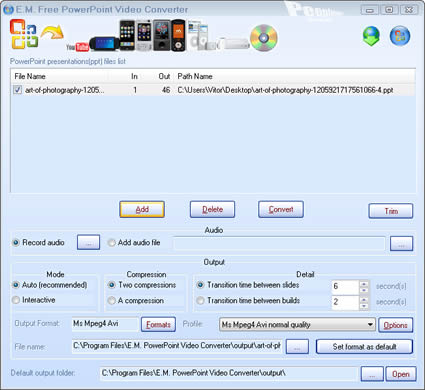Screen dimensions: 425x390
Task: Select the art-of-photography-1205 file row
Action: pos(213,90)
